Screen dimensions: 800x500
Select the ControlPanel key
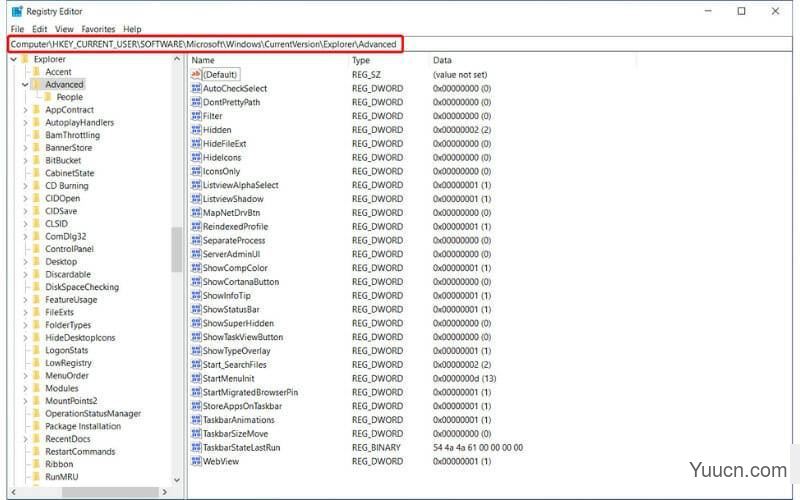69,249
